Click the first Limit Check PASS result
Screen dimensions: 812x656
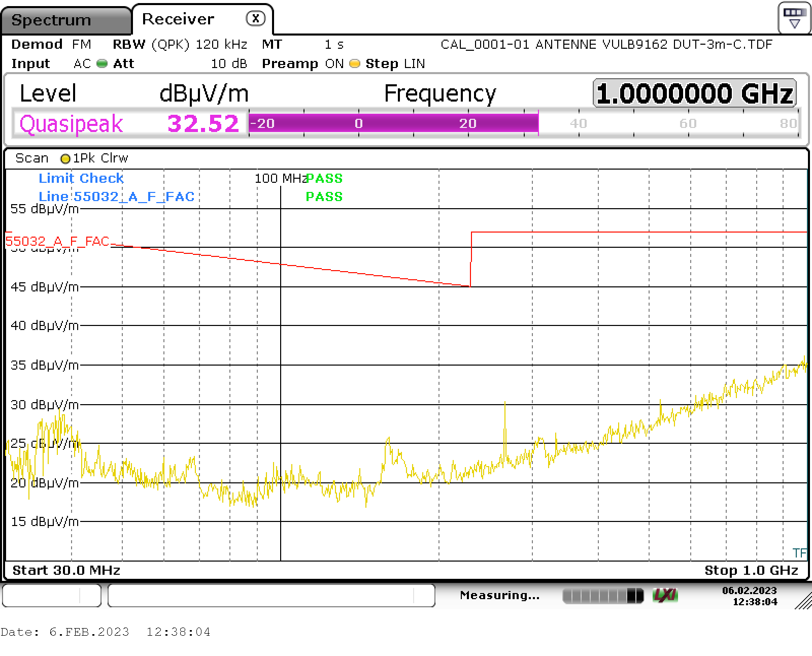[x=324, y=178]
